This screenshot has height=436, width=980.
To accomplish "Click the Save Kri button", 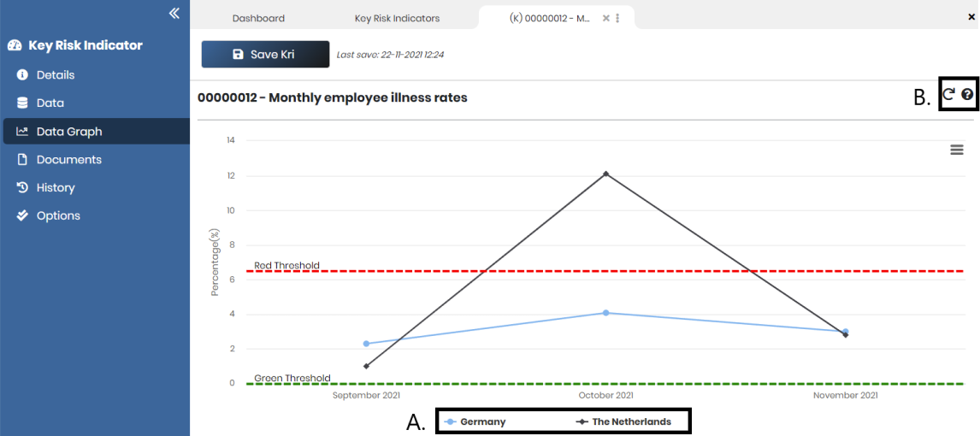I will [x=265, y=55].
